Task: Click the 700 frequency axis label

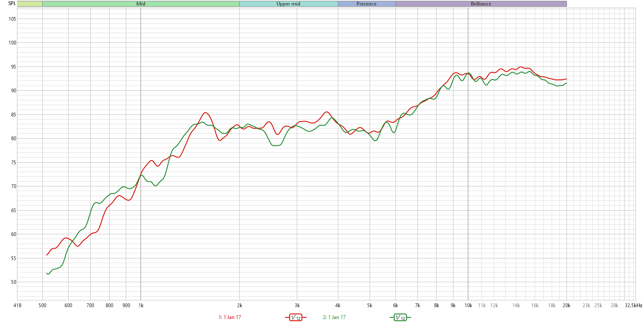Action: [91, 305]
